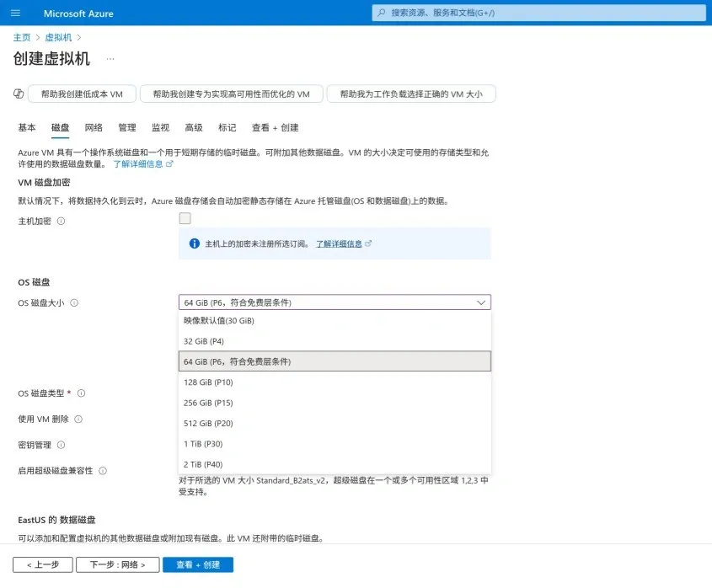Collapse the OS 磁盘大小 dropdown
Viewport: 712px width, 588px height.
[x=481, y=302]
